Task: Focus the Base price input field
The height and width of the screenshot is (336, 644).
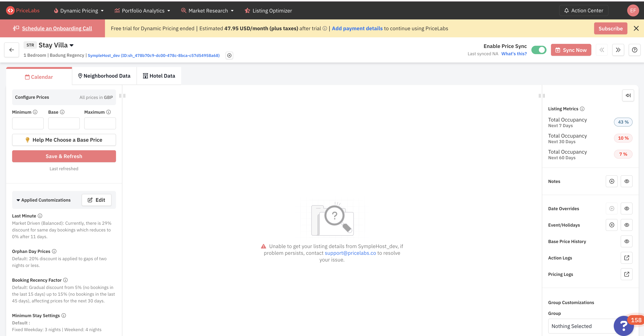Action: (x=64, y=123)
